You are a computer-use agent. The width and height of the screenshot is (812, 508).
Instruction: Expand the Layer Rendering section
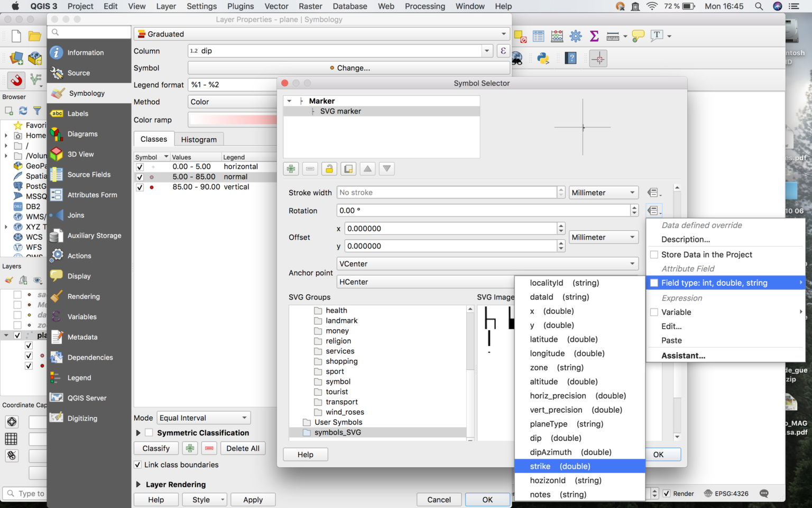(139, 484)
